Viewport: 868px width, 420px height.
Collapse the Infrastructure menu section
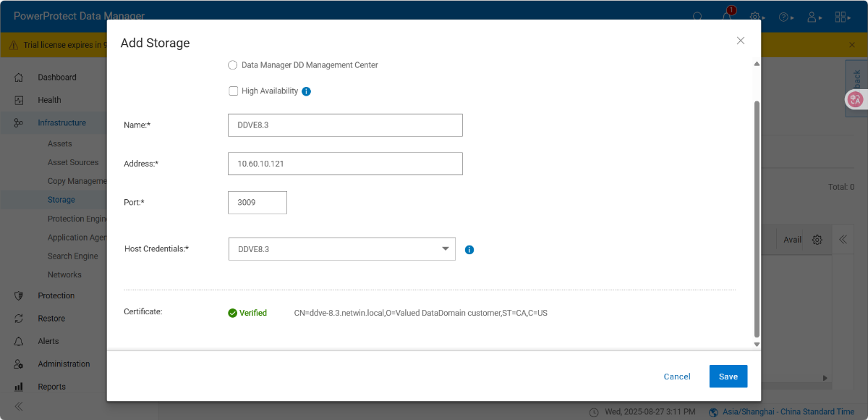point(61,123)
